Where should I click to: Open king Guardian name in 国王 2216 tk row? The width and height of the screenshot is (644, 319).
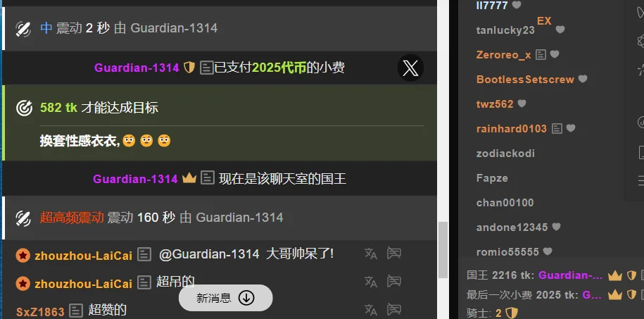pos(571,275)
